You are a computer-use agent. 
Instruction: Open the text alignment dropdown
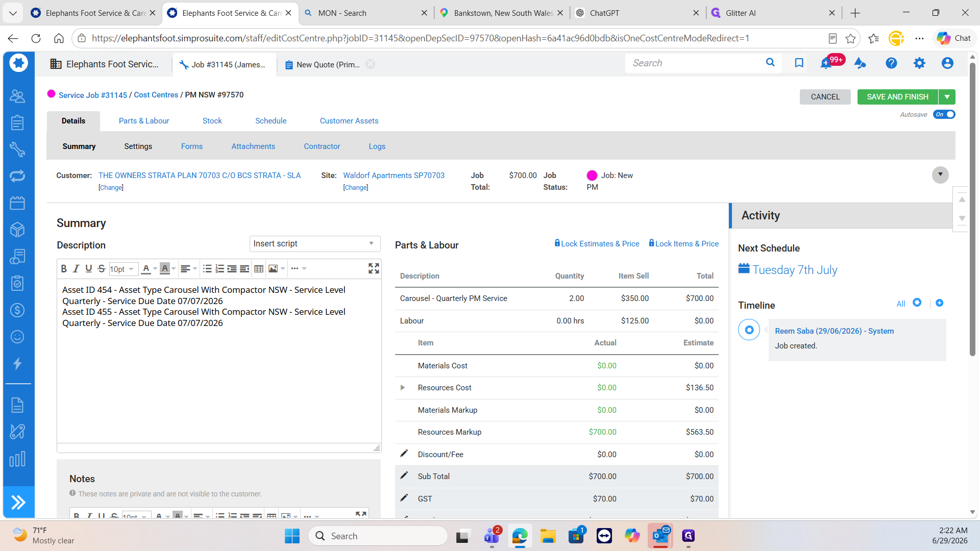click(188, 268)
